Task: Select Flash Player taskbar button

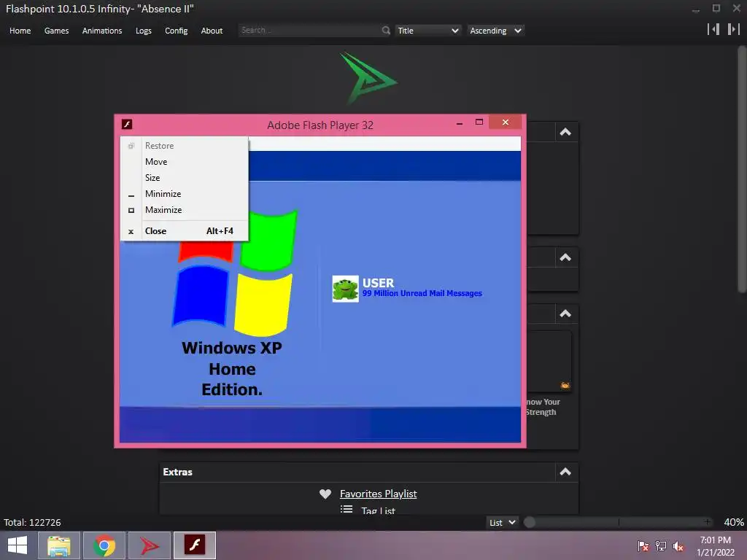Action: (194, 545)
